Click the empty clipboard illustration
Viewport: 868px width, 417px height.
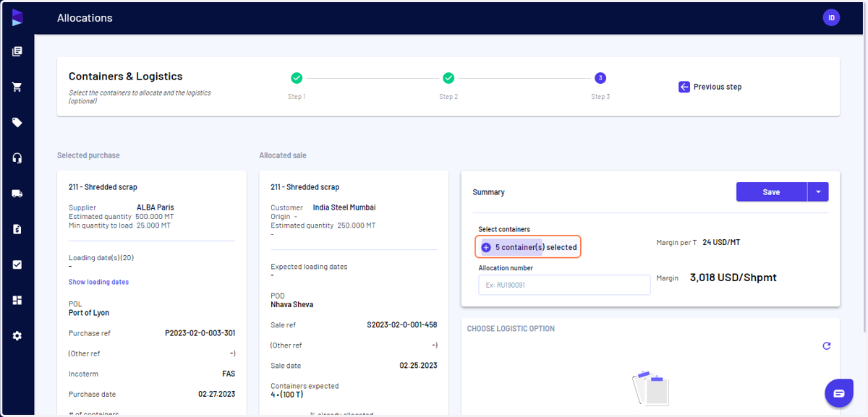(651, 389)
